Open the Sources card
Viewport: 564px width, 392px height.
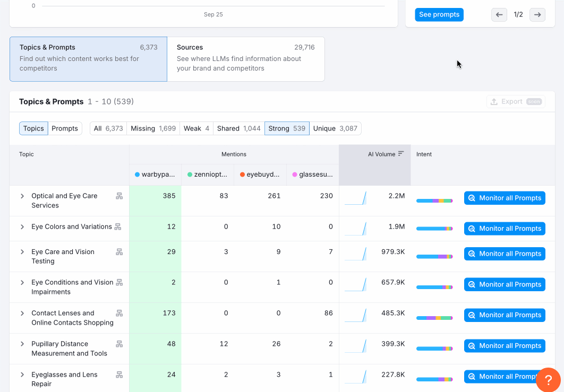(x=246, y=57)
